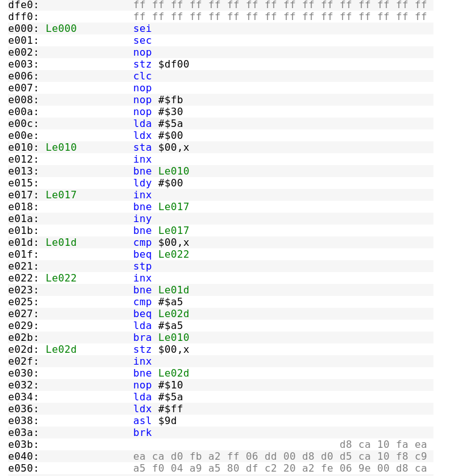Follow the Le010 branch target at e013
Screen dimensions: 451x476
[x=173, y=171]
